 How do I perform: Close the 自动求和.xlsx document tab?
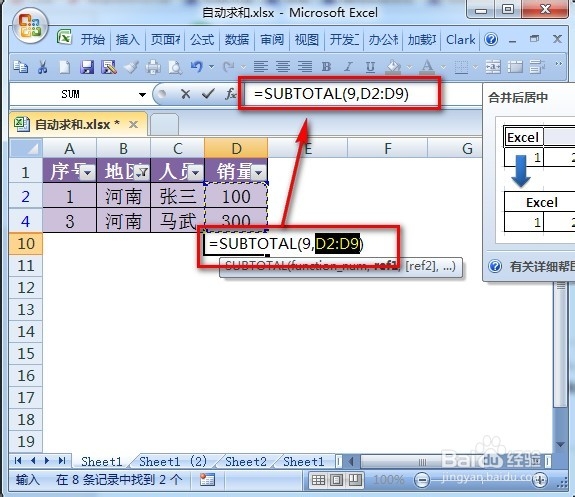point(133,124)
